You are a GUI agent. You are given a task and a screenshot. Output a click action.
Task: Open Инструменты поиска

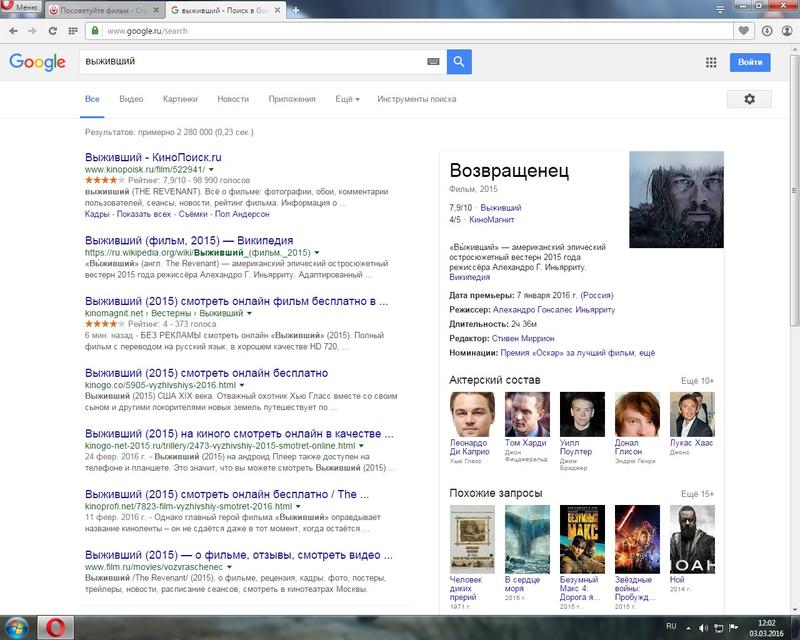click(417, 99)
